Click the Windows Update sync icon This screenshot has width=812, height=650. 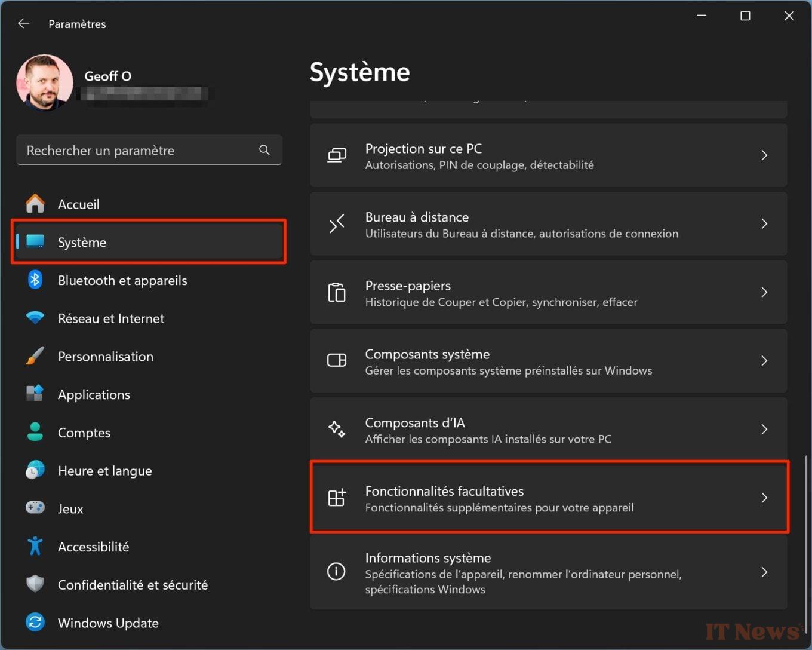click(x=35, y=623)
